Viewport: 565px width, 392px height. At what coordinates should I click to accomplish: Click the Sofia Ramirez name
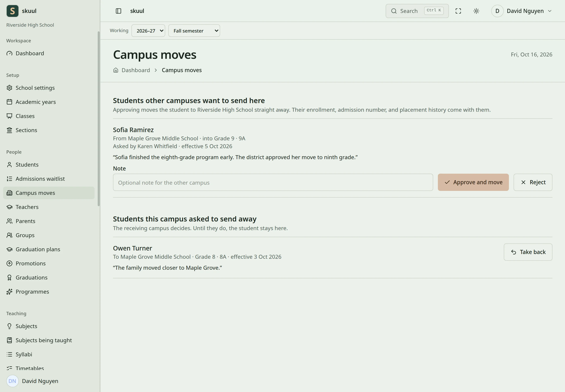(133, 130)
